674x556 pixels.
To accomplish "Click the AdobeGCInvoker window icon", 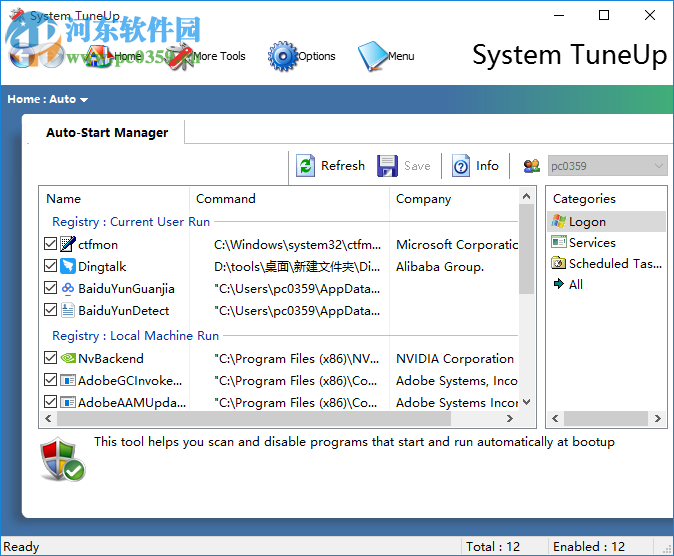I will (68, 380).
